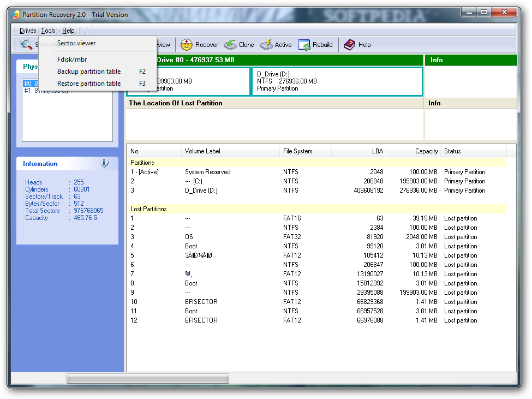
Task: Click the Capacity value 465.76 G
Action: (86, 218)
